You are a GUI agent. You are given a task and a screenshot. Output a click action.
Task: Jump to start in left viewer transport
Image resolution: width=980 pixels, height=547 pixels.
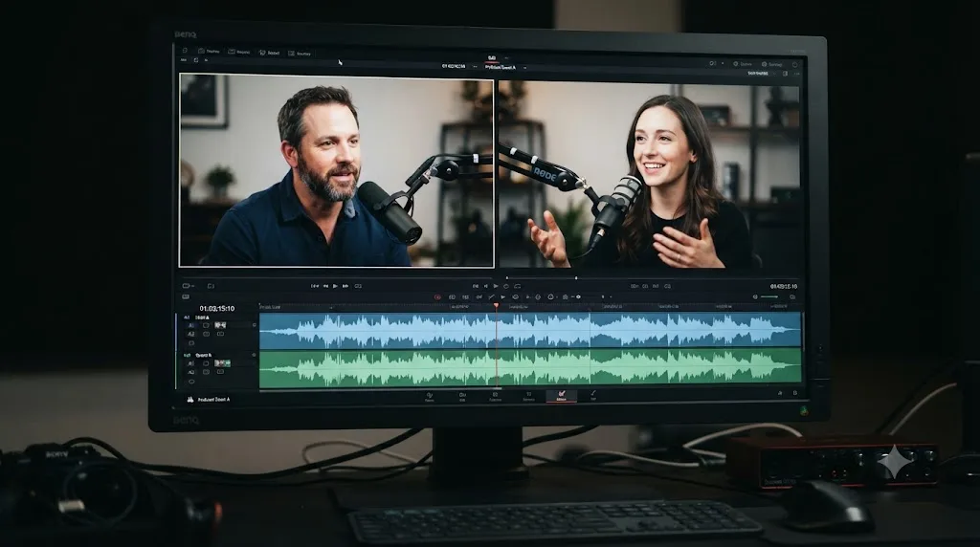[x=315, y=286]
